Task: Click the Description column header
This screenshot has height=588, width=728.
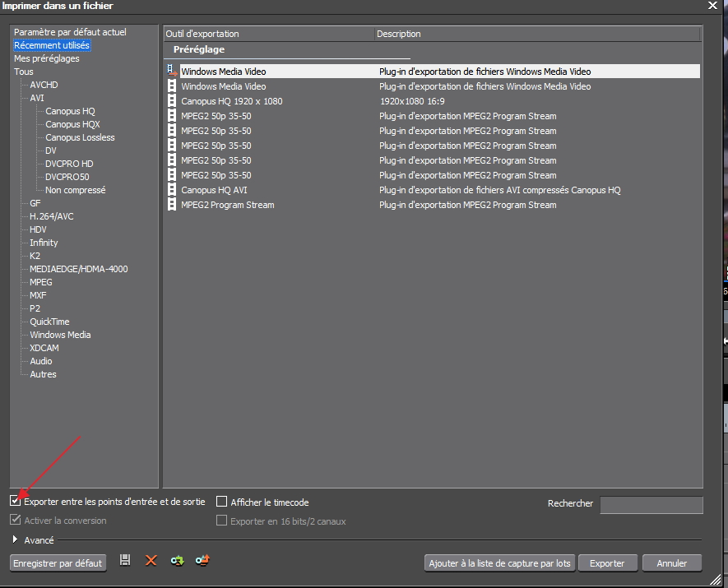Action: 537,34
